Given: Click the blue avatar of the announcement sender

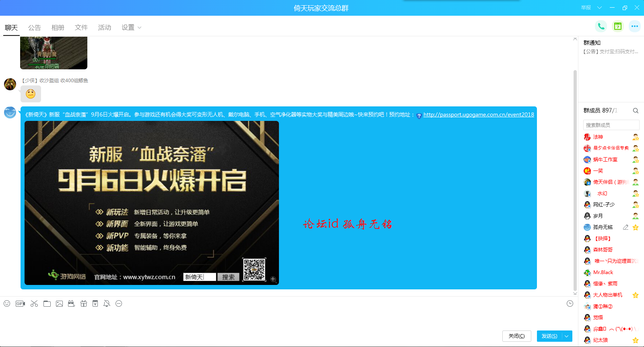Looking at the screenshot, I should tap(10, 112).
